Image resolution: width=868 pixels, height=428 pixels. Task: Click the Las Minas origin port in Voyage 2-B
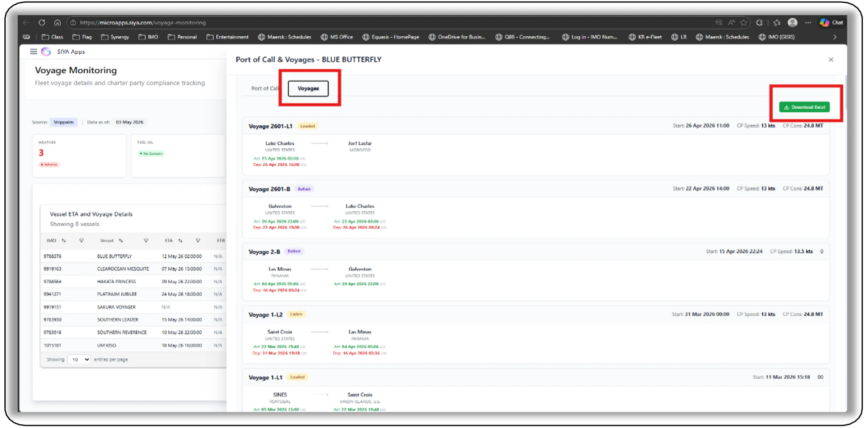tap(280, 269)
